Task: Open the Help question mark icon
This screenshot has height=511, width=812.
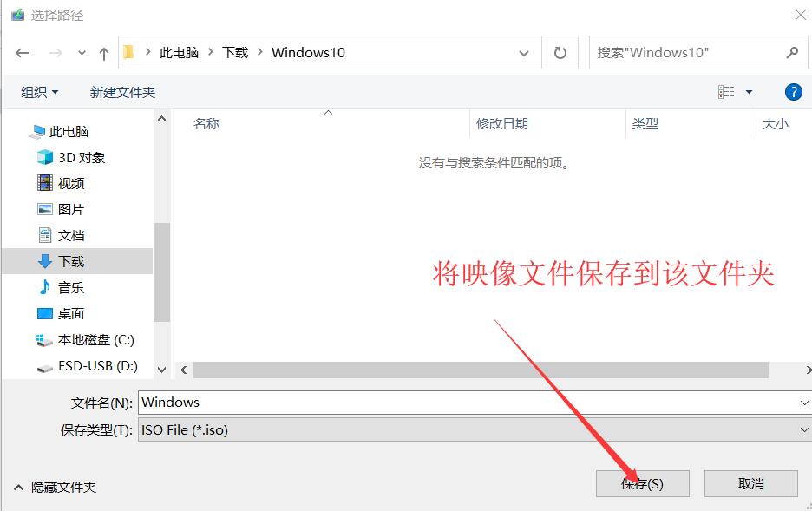Action: pyautogui.click(x=794, y=92)
